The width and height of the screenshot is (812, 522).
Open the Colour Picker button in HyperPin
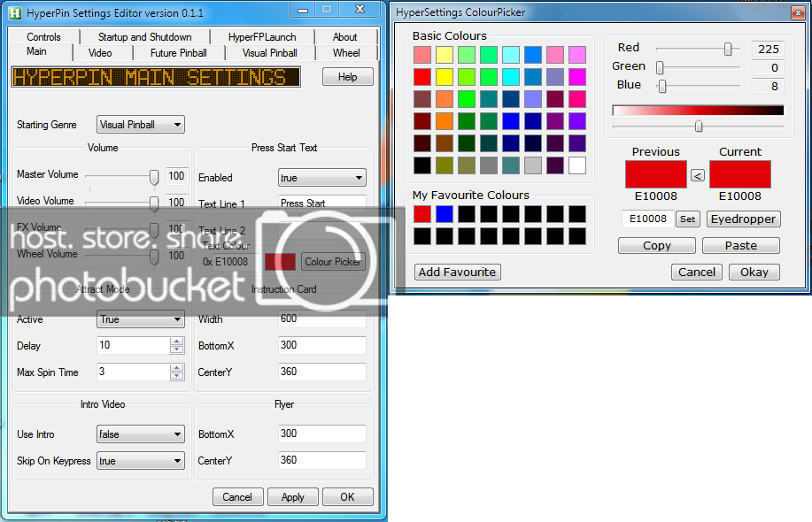333,261
